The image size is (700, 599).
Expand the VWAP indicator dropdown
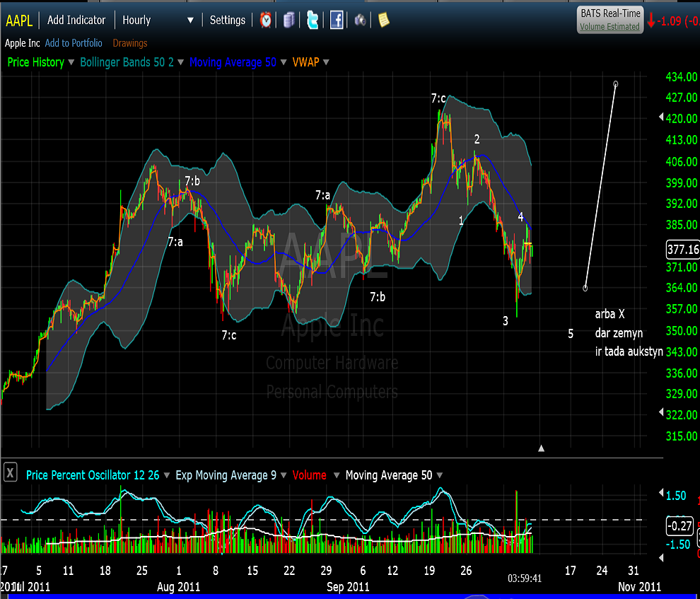click(x=326, y=62)
